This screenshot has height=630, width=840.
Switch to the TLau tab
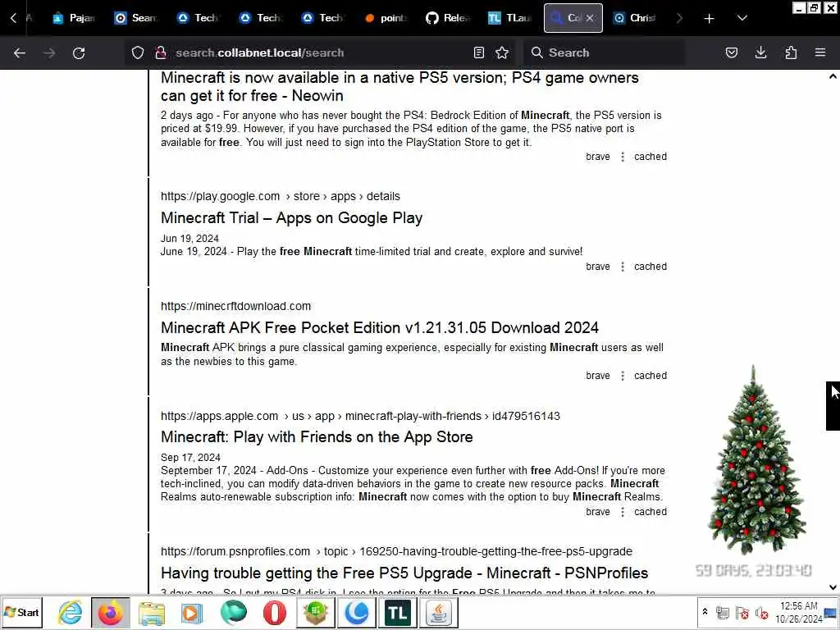tap(510, 18)
